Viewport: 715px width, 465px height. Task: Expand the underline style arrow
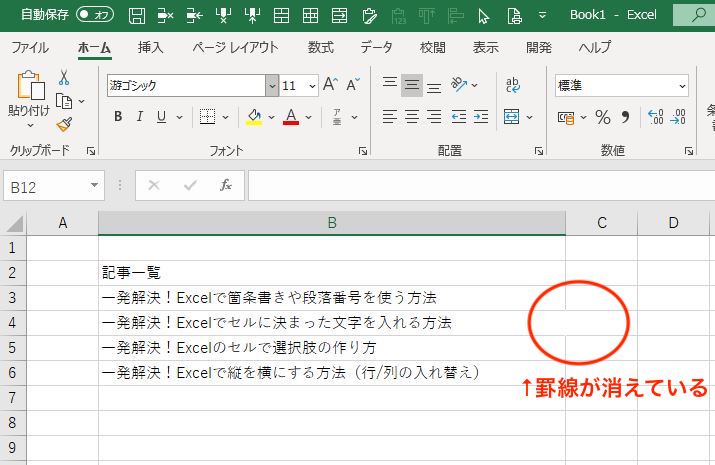coord(180,117)
